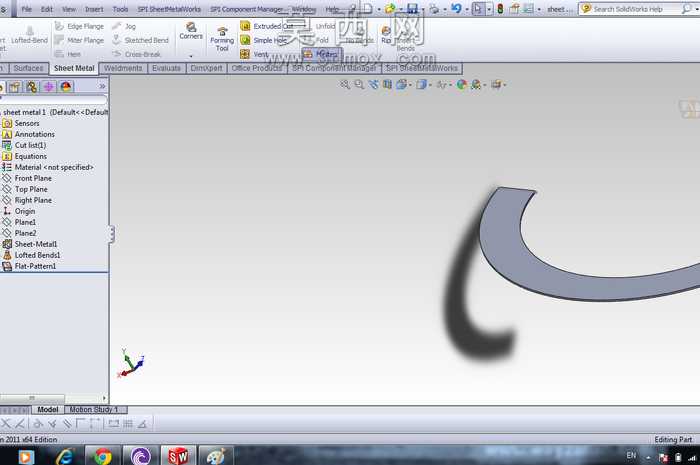Click the Print icon in top toolbar
The width and height of the screenshot is (700, 465).
[434, 8]
